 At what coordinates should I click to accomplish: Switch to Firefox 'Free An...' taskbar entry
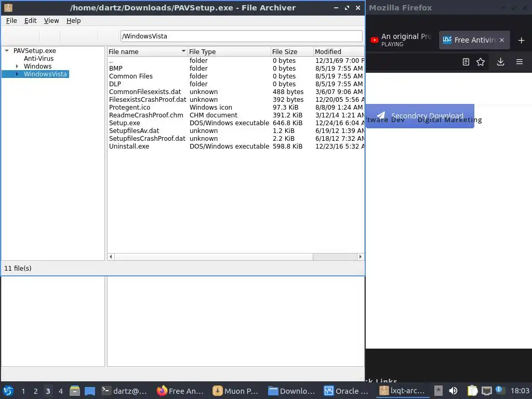pos(180,391)
